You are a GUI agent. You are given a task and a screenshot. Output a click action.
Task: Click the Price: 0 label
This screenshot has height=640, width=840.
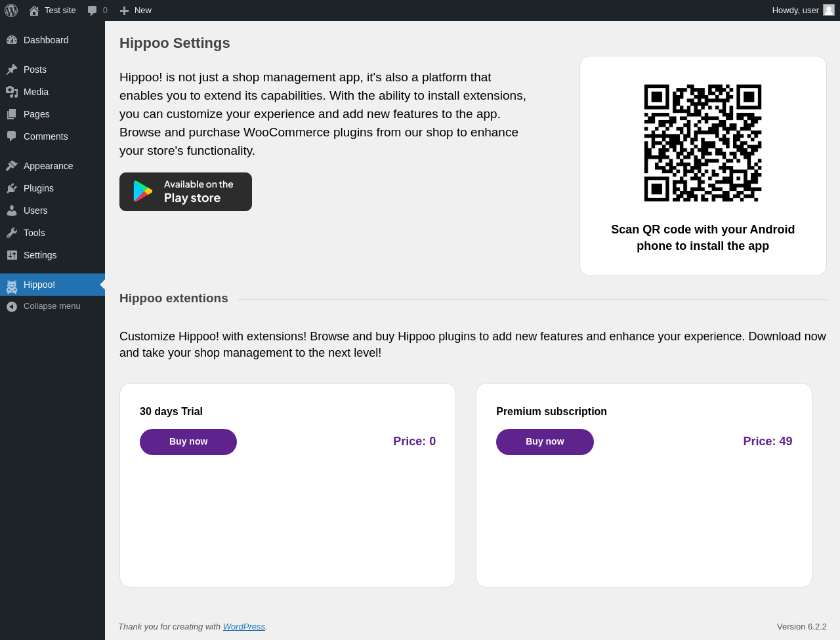pyautogui.click(x=414, y=442)
